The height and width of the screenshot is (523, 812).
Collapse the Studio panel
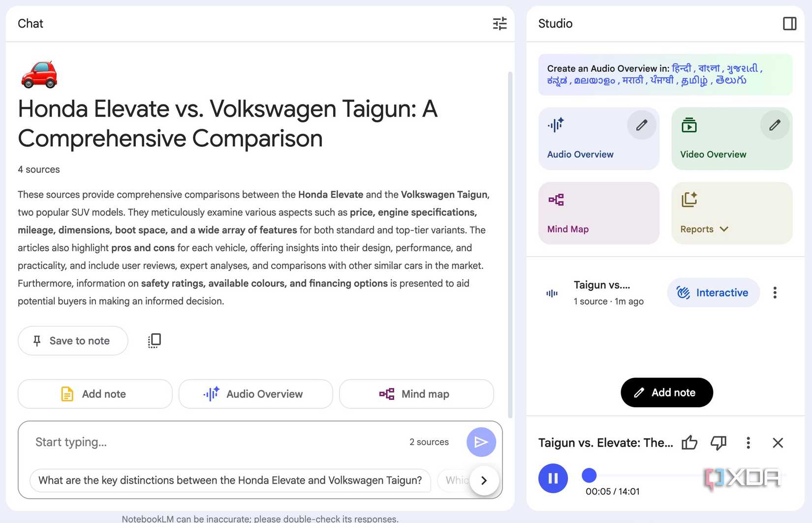pyautogui.click(x=789, y=24)
